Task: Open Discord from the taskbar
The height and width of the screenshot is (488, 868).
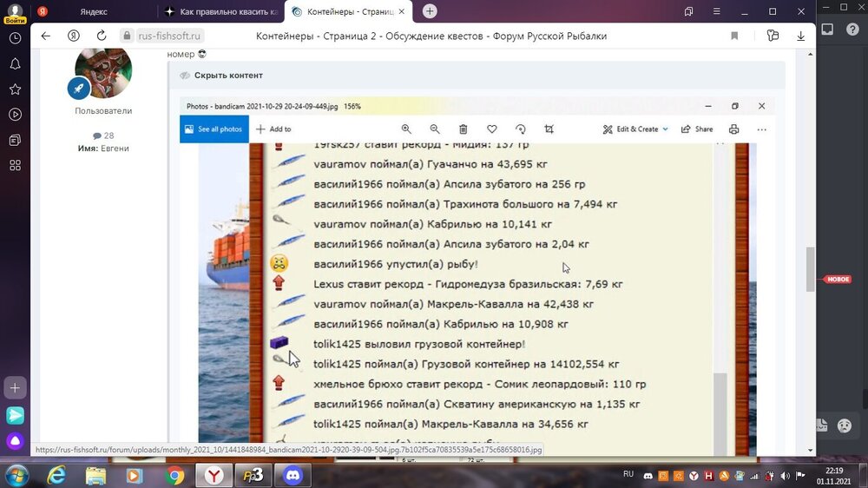Action: pos(294,475)
